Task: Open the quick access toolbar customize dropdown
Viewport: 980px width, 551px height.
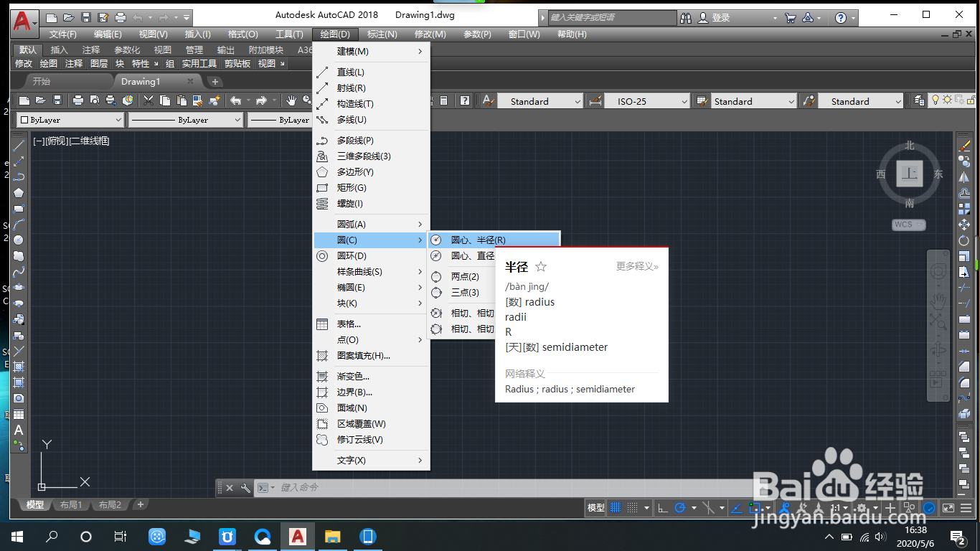Action: pyautogui.click(x=187, y=17)
